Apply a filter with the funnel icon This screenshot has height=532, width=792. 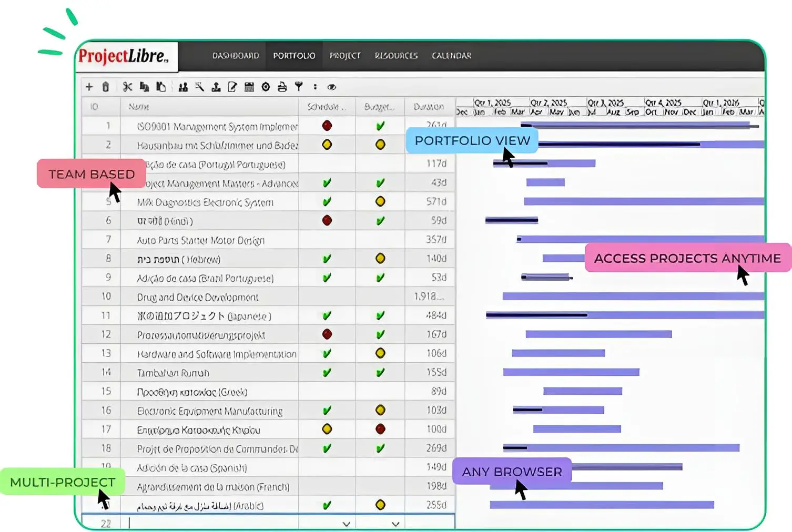coord(298,87)
